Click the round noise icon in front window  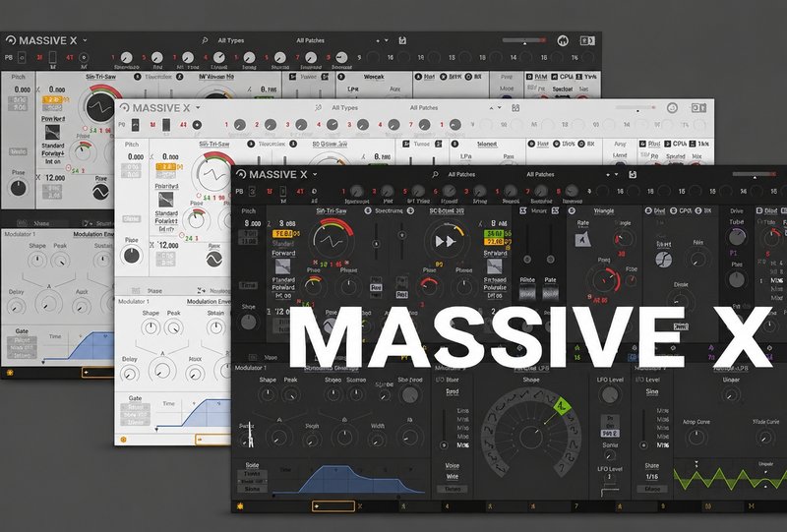(x=663, y=259)
